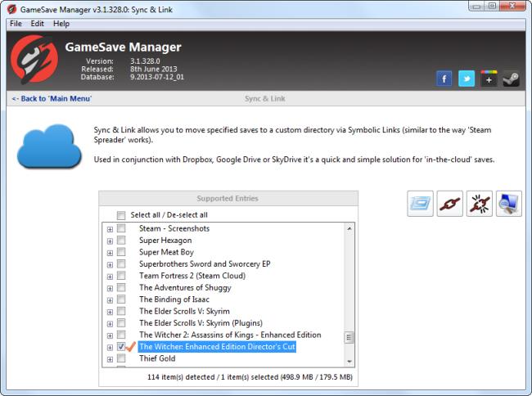Select the Thief Gold entry text
This screenshot has width=532, height=396.
pos(157,358)
